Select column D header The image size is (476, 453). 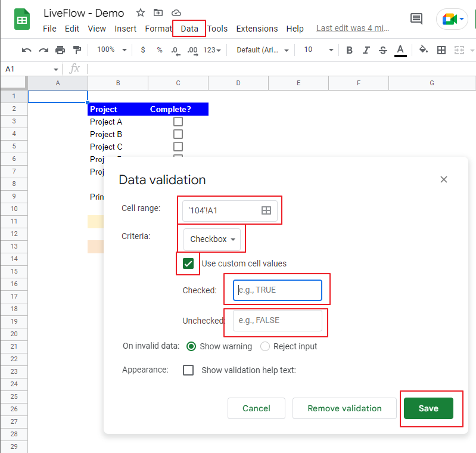click(x=238, y=83)
